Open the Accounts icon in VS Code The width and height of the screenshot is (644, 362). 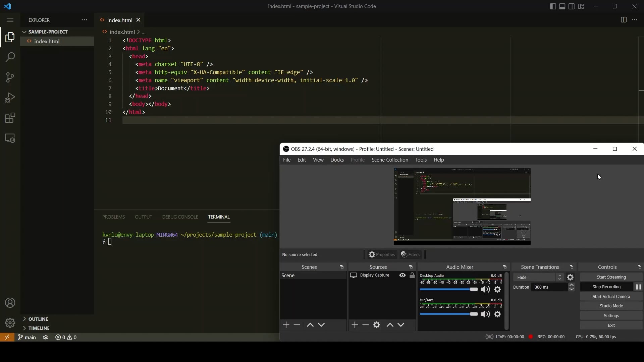pyautogui.click(x=10, y=303)
